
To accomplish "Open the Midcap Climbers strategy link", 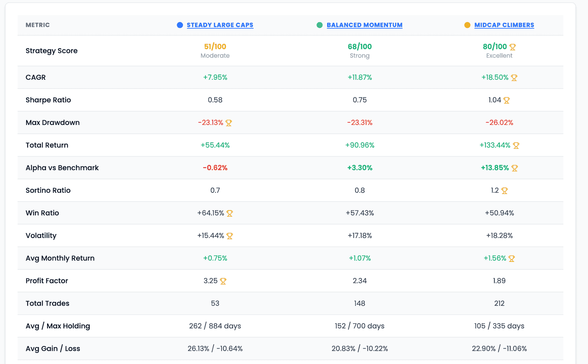I will click(504, 25).
